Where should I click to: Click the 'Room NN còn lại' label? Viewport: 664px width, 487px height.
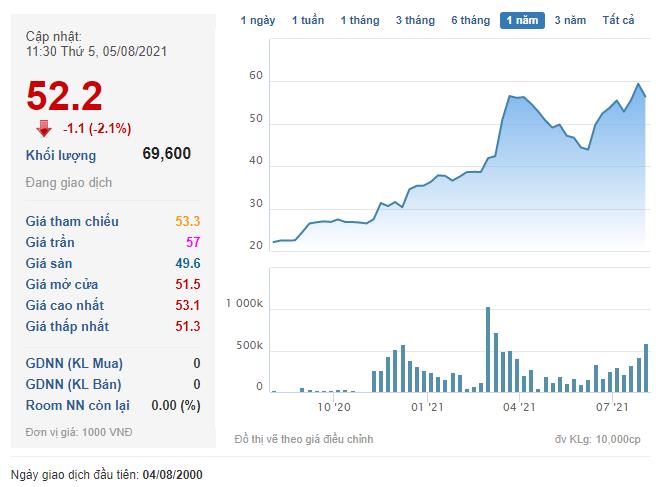(80, 405)
